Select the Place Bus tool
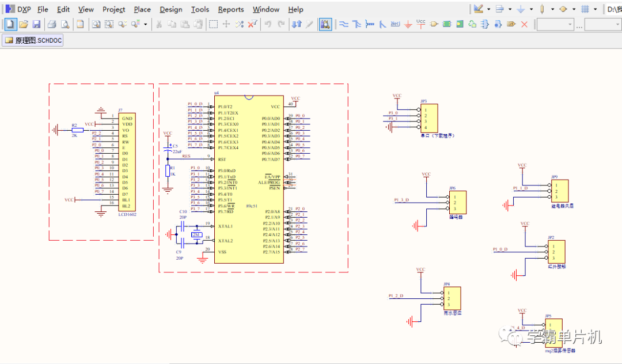622x364 pixels. 356,24
